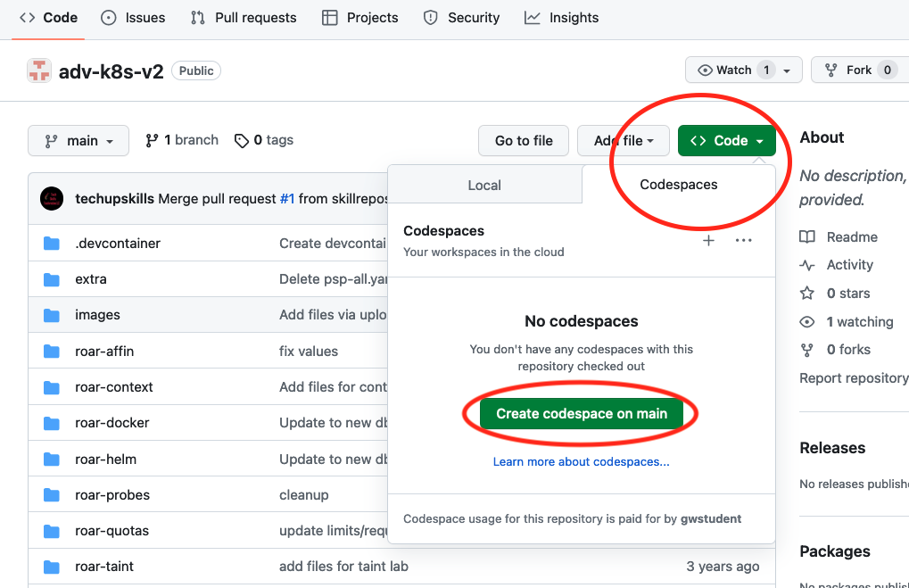Open Learn more about codespaces link
The width and height of the screenshot is (909, 588).
pos(581,461)
